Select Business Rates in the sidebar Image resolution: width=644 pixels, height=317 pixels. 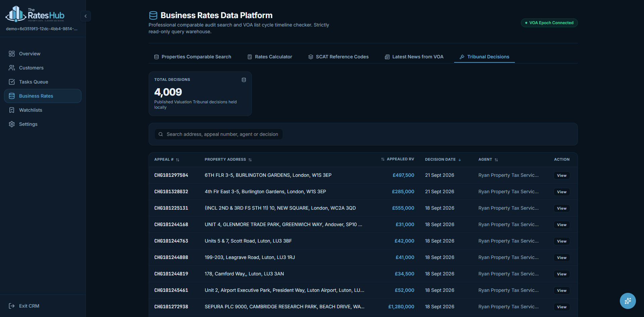pos(43,96)
